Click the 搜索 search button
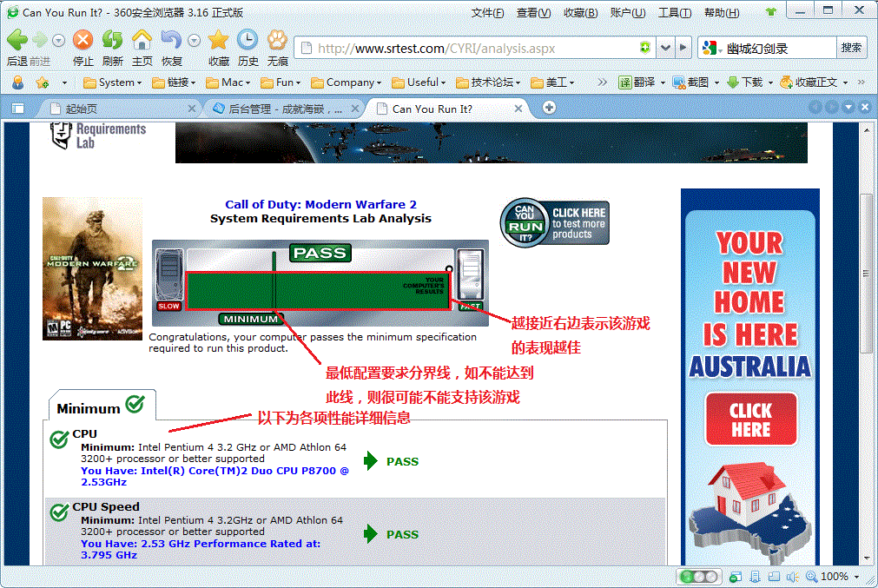878x588 pixels. [851, 48]
